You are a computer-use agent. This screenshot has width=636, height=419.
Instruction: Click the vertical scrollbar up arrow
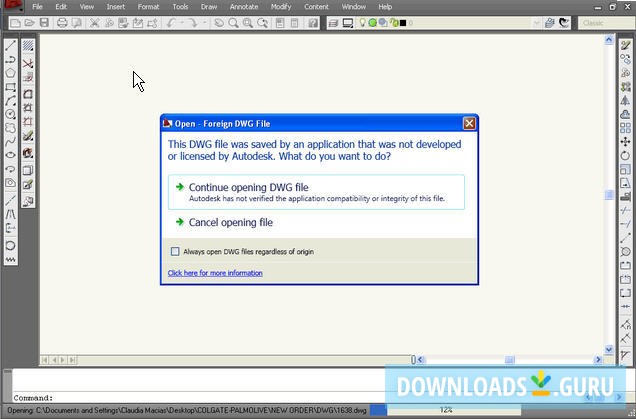pyautogui.click(x=609, y=40)
